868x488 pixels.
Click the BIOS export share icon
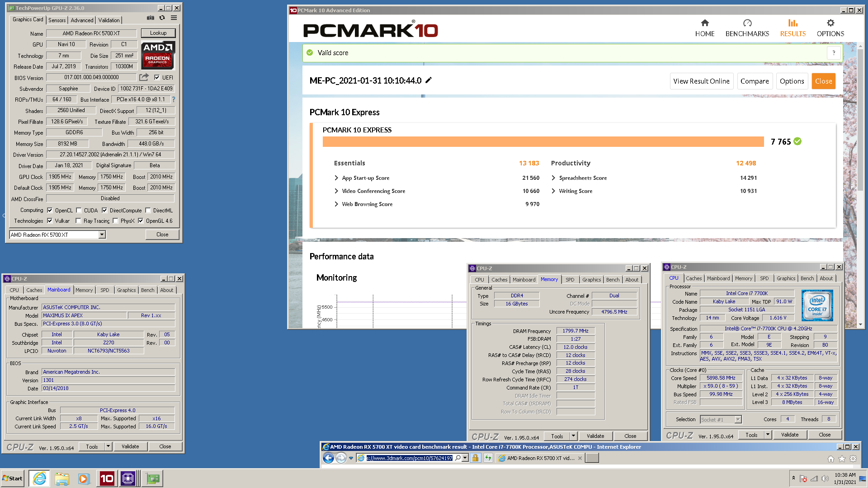click(144, 77)
